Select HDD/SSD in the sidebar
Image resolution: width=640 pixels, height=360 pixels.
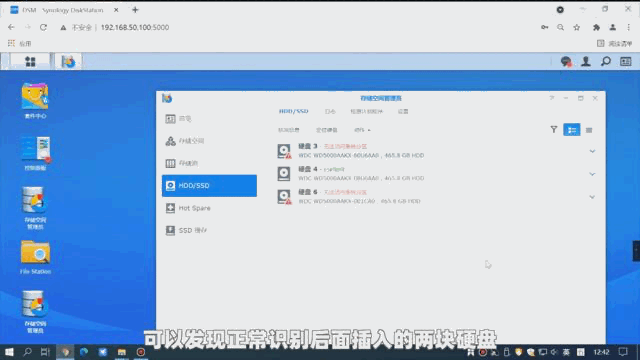coord(209,186)
